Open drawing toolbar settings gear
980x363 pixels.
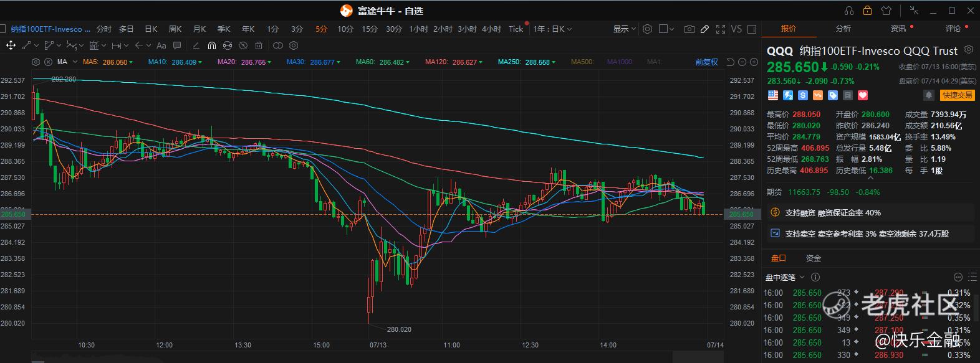point(294,45)
